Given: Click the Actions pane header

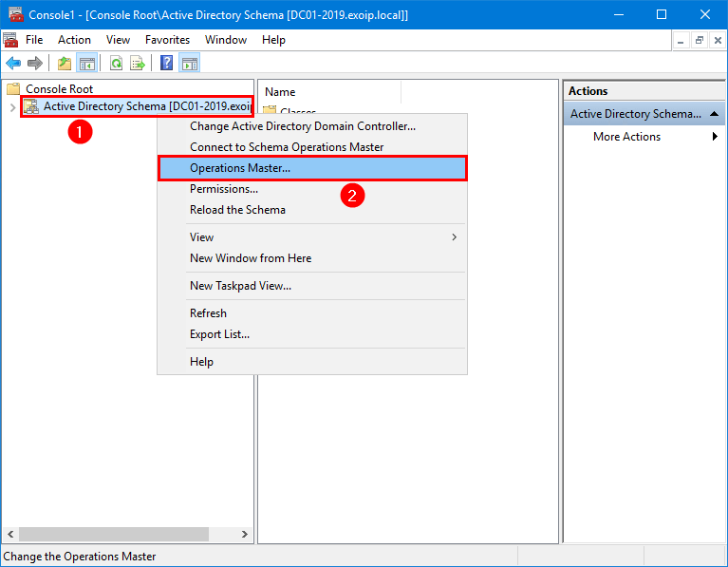Looking at the screenshot, I should click(x=644, y=91).
